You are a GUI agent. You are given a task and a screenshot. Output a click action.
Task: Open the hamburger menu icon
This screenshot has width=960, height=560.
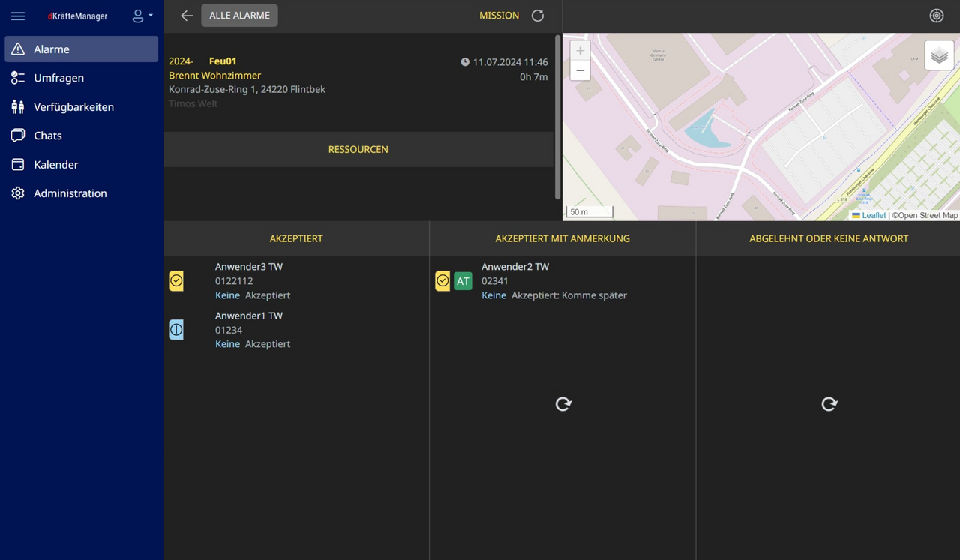(x=18, y=16)
